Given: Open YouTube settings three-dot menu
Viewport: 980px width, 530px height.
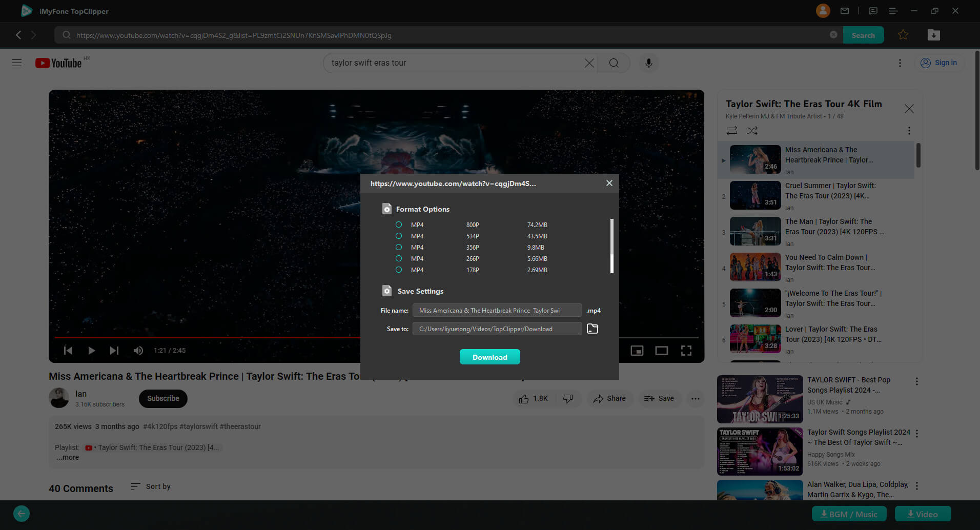Looking at the screenshot, I should pos(900,63).
